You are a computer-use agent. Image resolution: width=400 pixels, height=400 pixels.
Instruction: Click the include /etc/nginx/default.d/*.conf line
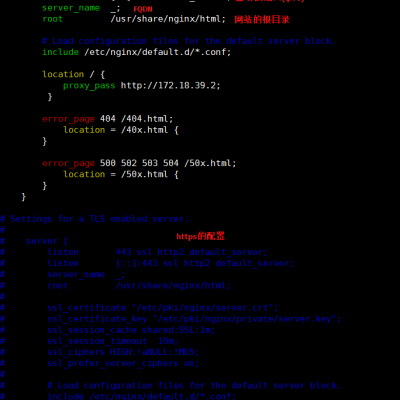coord(136,52)
